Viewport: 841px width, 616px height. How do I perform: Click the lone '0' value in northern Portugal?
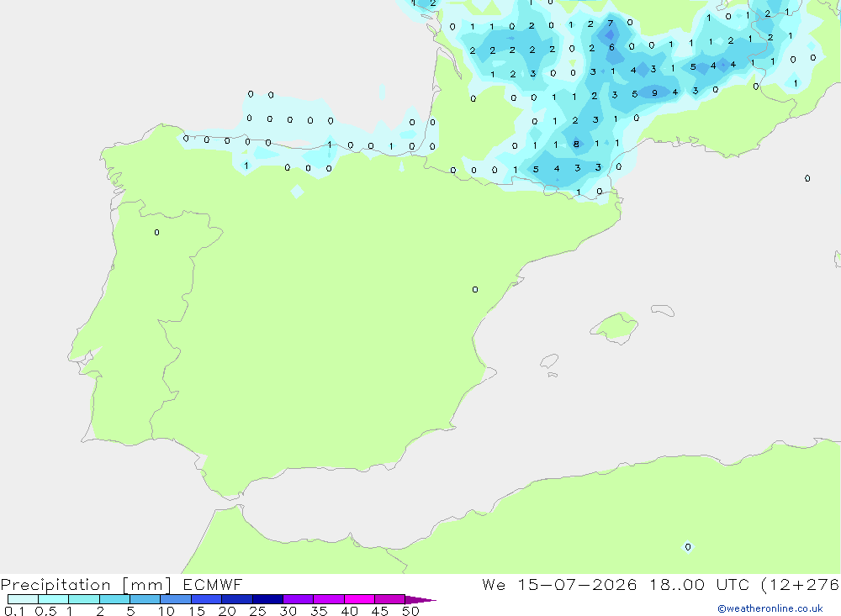pyautogui.click(x=156, y=232)
